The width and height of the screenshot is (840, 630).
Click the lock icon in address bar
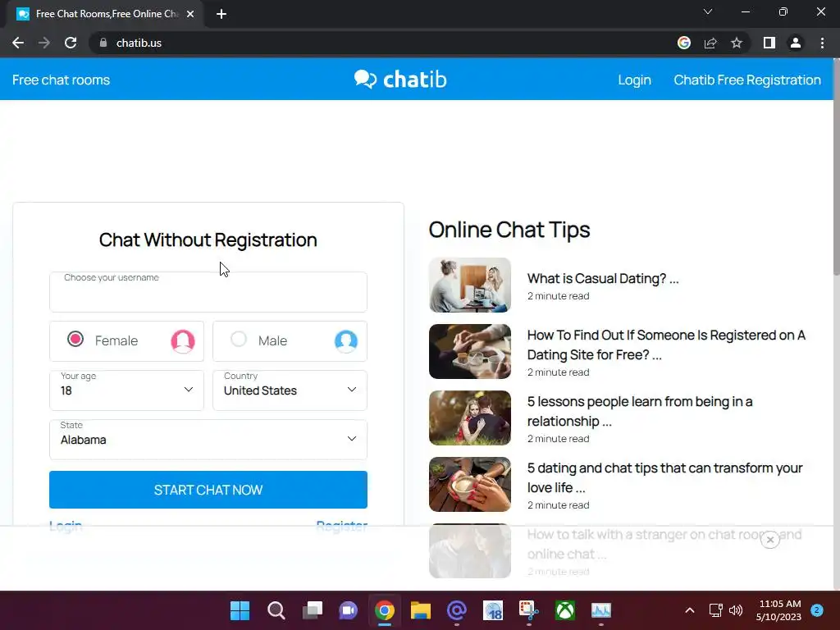click(x=103, y=43)
